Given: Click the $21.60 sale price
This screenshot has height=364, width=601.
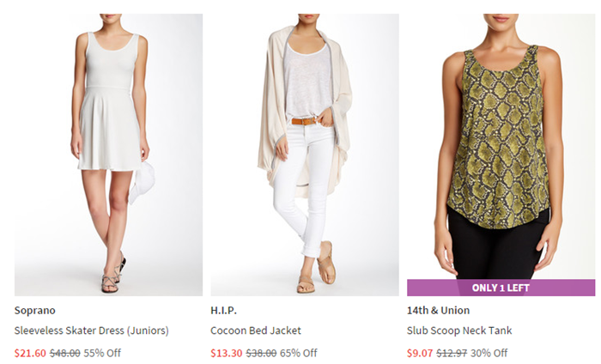Looking at the screenshot, I should 30,353.
